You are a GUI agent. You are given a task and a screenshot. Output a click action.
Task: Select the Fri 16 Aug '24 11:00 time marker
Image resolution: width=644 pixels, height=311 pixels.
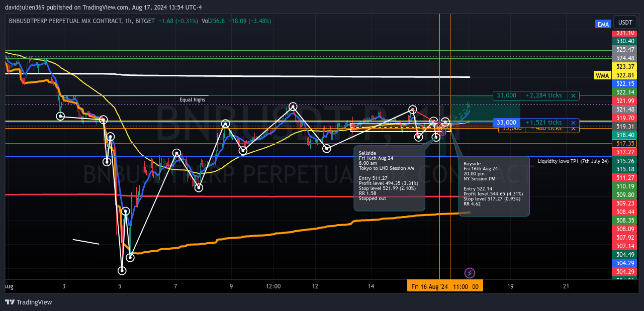445,286
